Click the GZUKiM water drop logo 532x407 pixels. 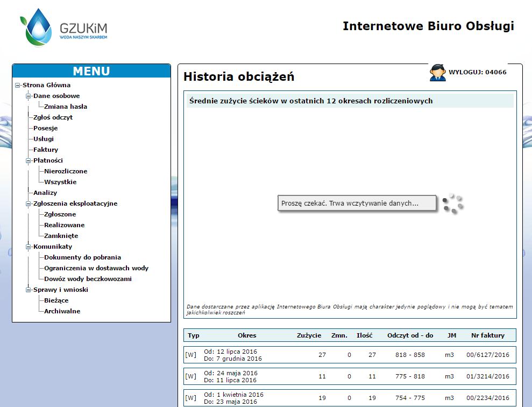(x=63, y=27)
